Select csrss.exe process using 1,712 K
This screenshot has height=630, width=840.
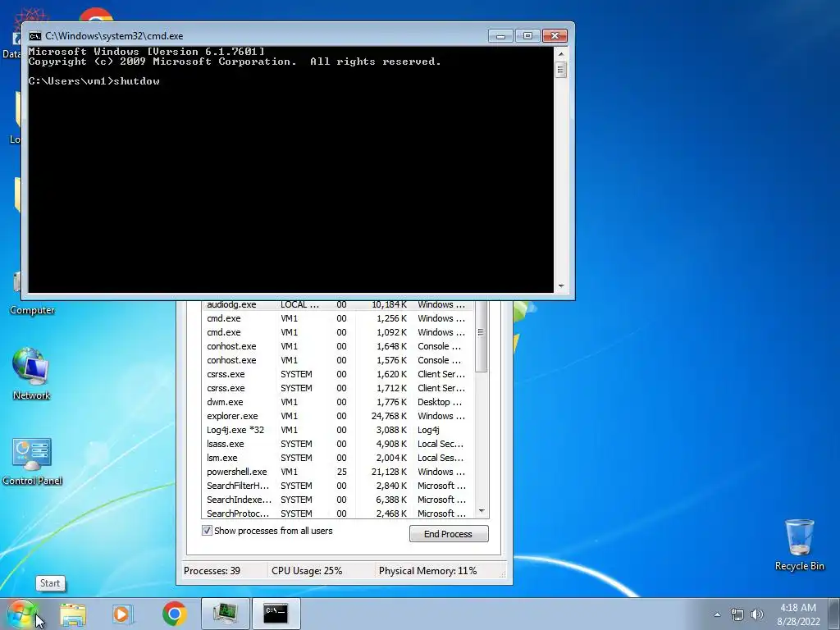click(x=337, y=388)
